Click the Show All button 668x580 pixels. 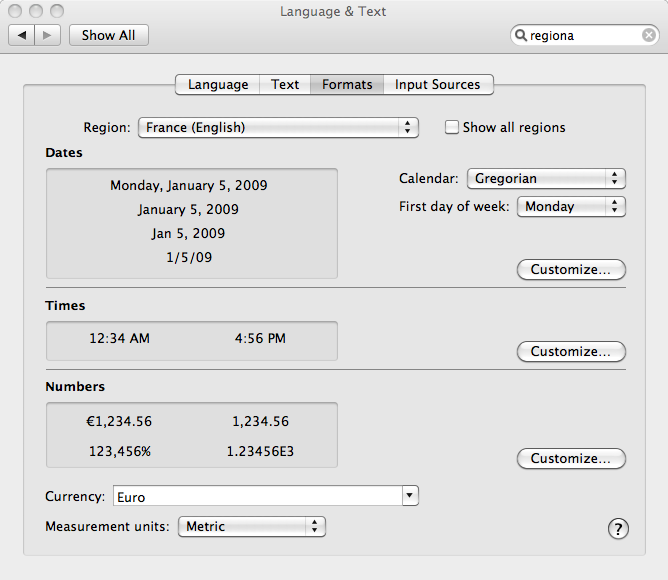tap(109, 35)
